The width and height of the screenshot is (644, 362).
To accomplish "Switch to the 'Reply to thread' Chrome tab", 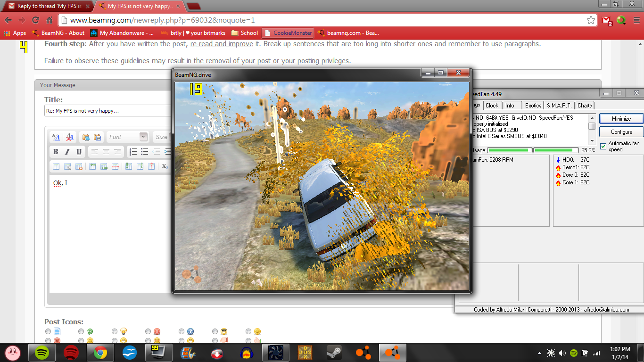I will [x=47, y=6].
